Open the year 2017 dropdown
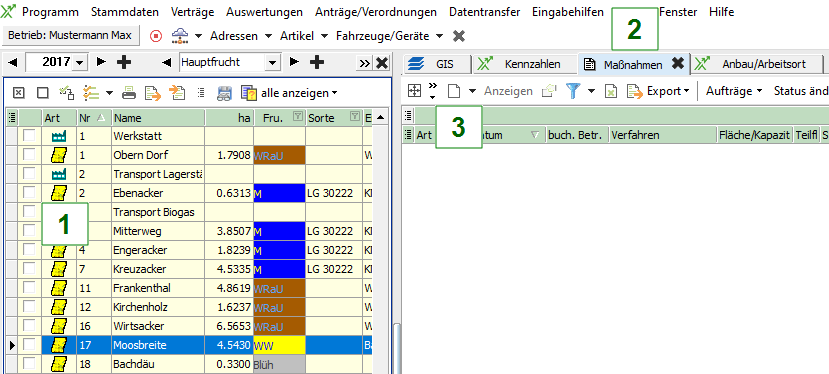The image size is (829, 374). point(79,62)
